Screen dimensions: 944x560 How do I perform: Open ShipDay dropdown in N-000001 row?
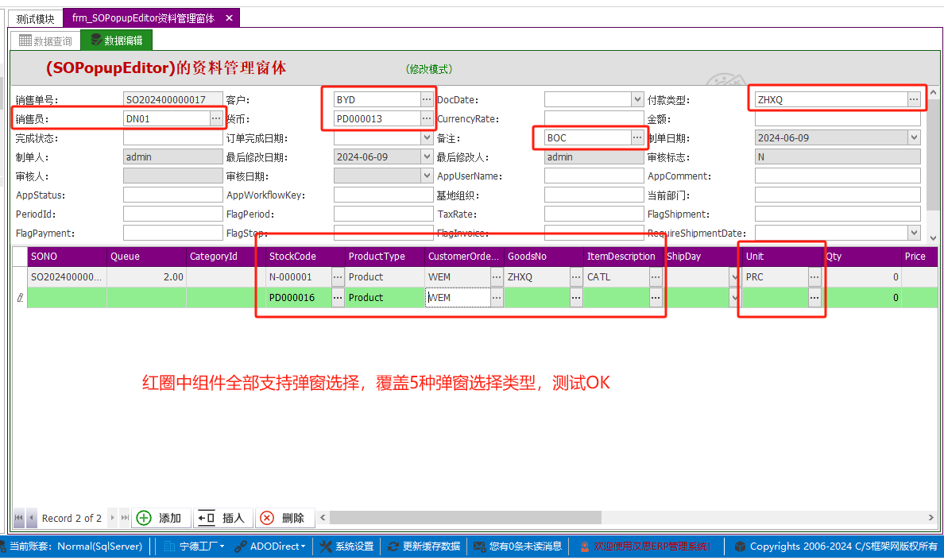pos(734,277)
